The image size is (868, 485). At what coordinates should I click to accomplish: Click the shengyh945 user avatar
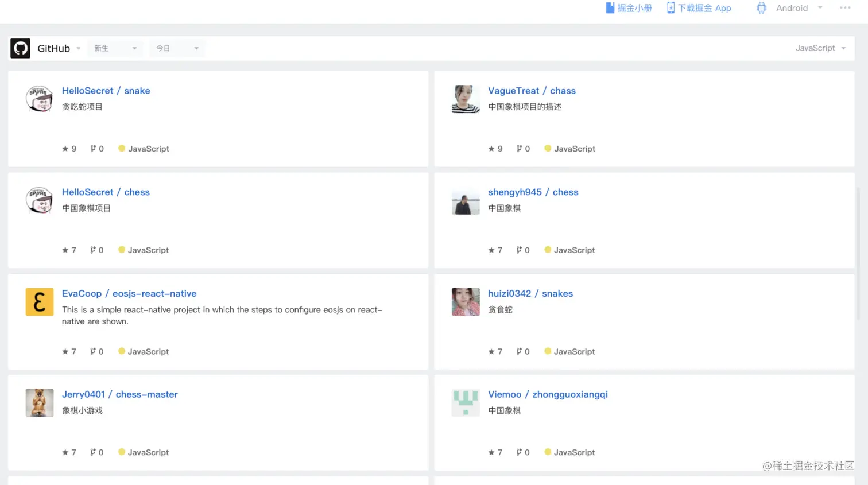point(466,201)
